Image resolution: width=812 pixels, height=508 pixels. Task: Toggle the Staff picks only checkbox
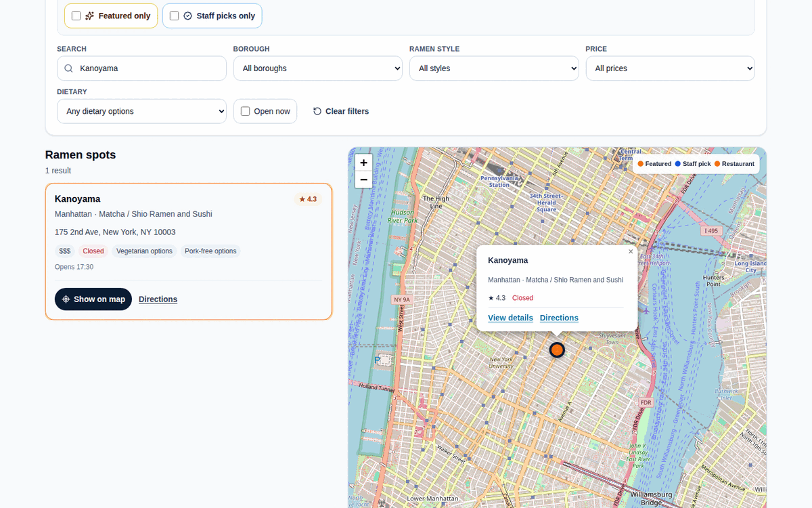tap(174, 16)
